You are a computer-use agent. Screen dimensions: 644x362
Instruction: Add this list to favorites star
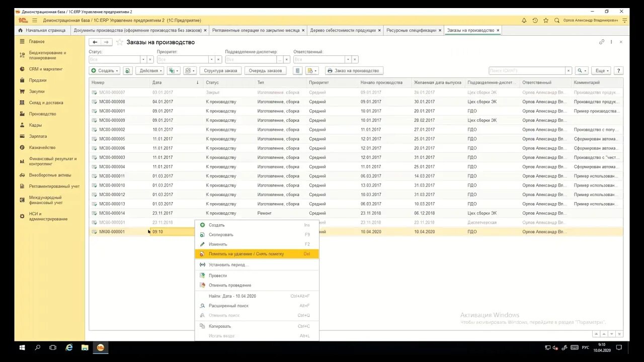click(x=120, y=42)
